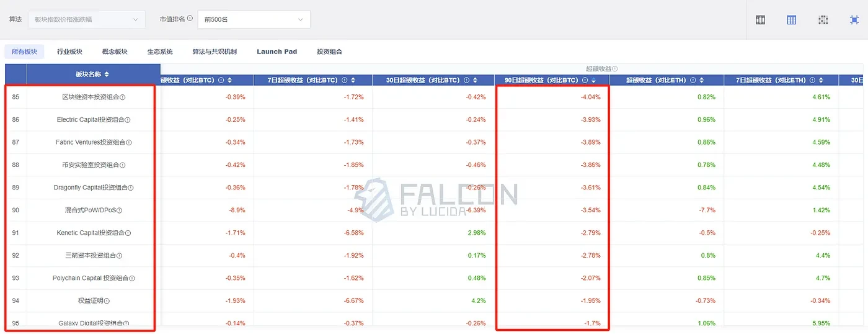868x334 pixels.
Task: Click info icon beside 权益证明 row name
Action: pos(107,301)
